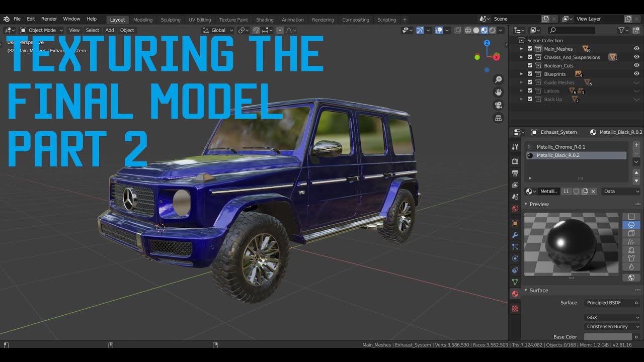The width and height of the screenshot is (644, 362).
Task: Expand the Chasiss_And_Suspensions collection
Action: pyautogui.click(x=522, y=57)
